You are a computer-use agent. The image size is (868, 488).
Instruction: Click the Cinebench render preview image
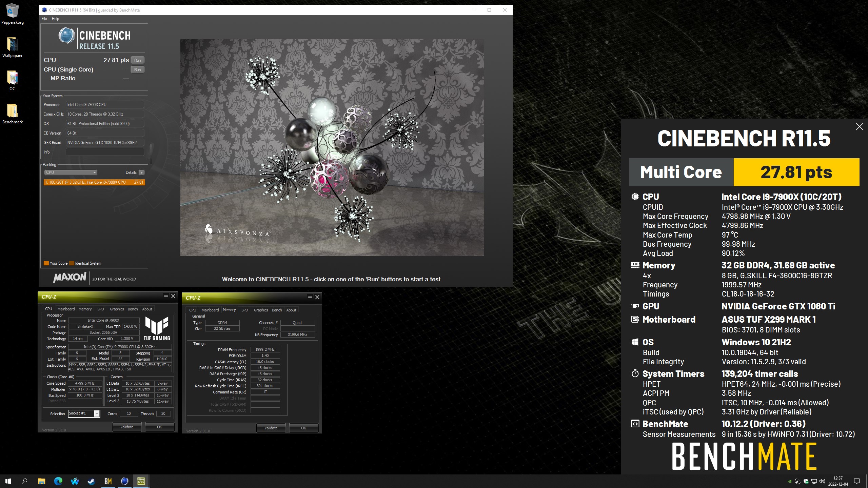332,147
